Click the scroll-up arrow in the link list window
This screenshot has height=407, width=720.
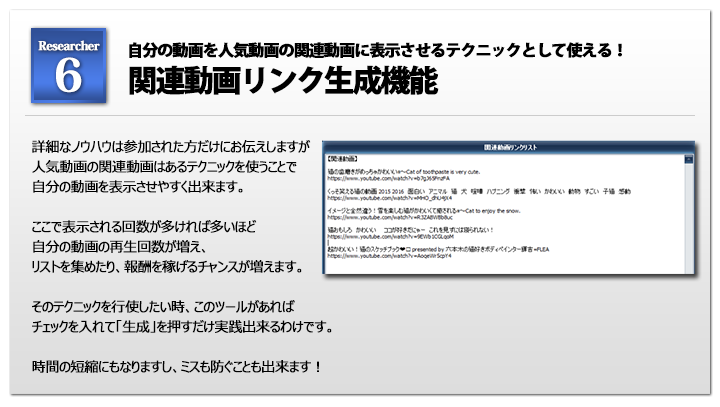[x=689, y=159]
